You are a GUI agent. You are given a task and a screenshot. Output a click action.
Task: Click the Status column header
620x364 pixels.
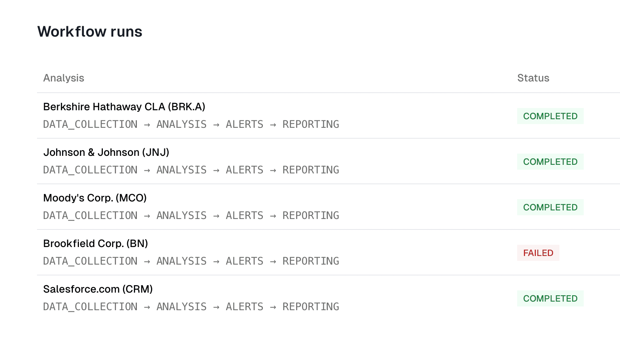pyautogui.click(x=533, y=78)
